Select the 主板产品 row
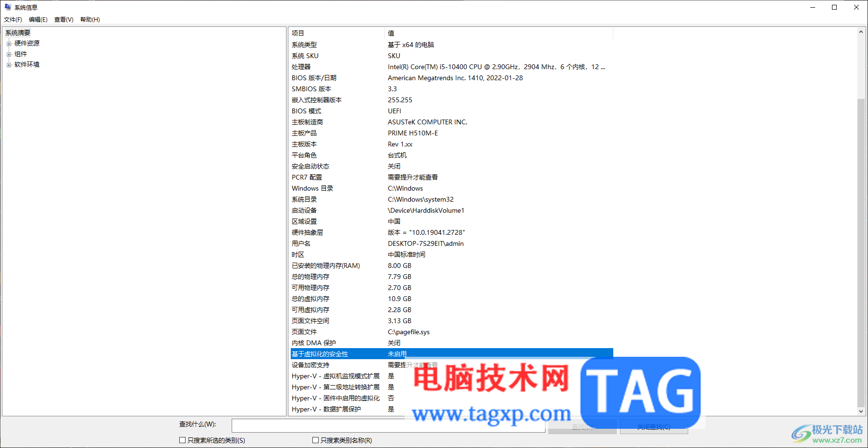The height and width of the screenshot is (448, 868). coord(452,133)
